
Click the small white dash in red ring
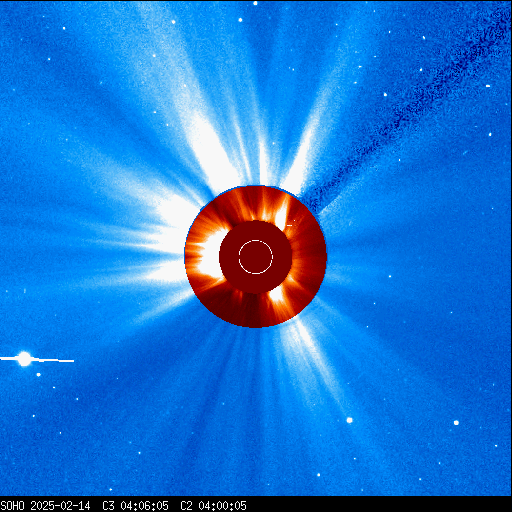[289, 225]
